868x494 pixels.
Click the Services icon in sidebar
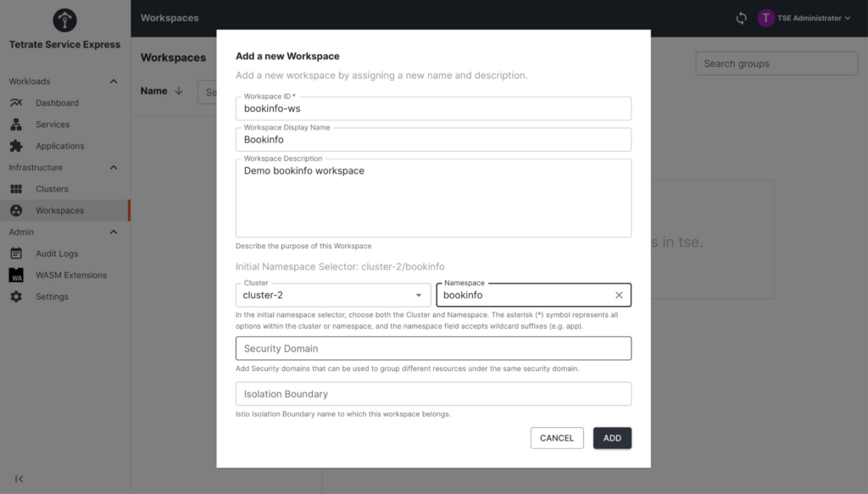(16, 125)
